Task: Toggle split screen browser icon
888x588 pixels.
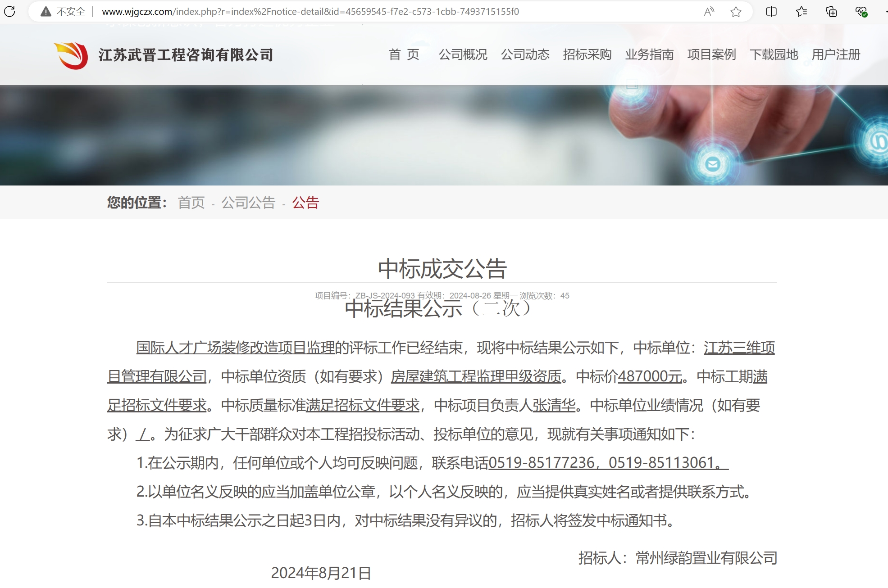Action: 771,11
